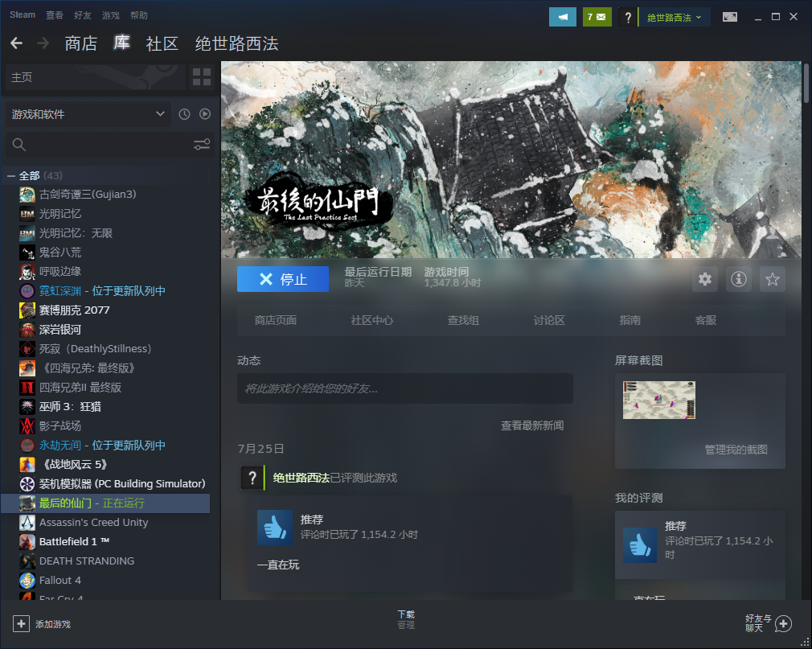Click the plus icon to add game

21,623
